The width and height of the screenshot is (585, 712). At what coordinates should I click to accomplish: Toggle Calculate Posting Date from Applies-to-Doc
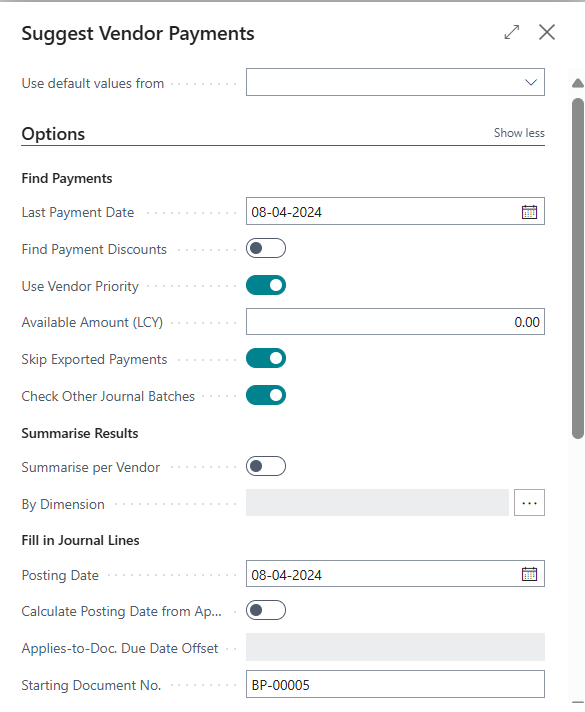coord(266,610)
